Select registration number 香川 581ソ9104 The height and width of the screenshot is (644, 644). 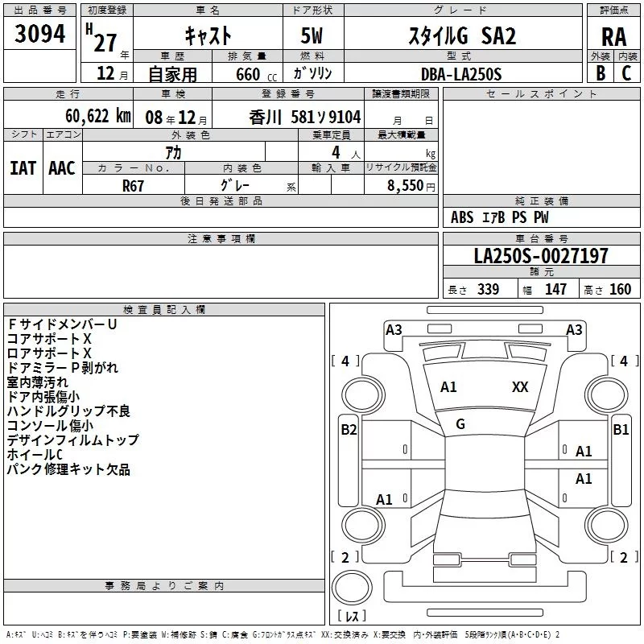[x=305, y=118]
